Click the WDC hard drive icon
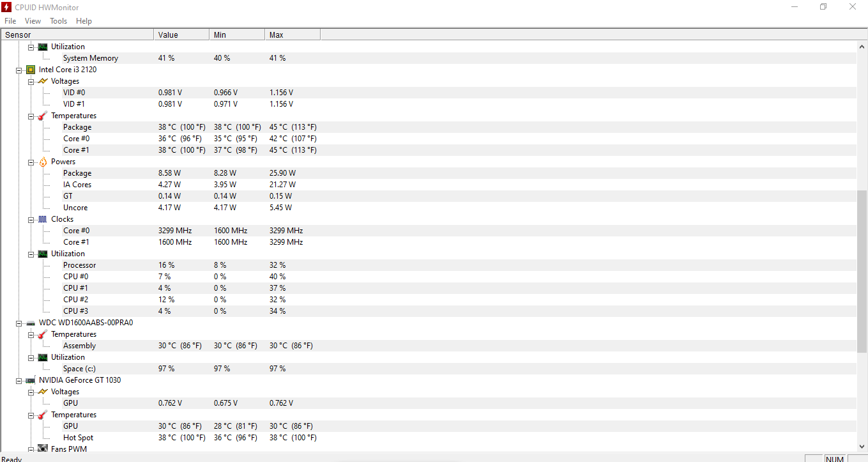 31,323
